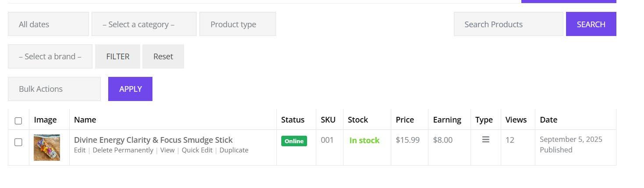
Task: Open the All dates dropdown
Action: (48, 24)
